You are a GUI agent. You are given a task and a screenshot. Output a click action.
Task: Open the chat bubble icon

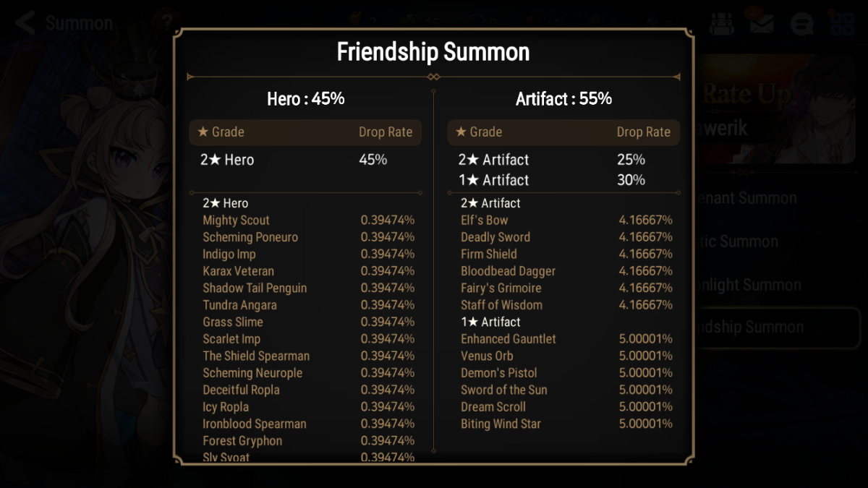point(801,24)
